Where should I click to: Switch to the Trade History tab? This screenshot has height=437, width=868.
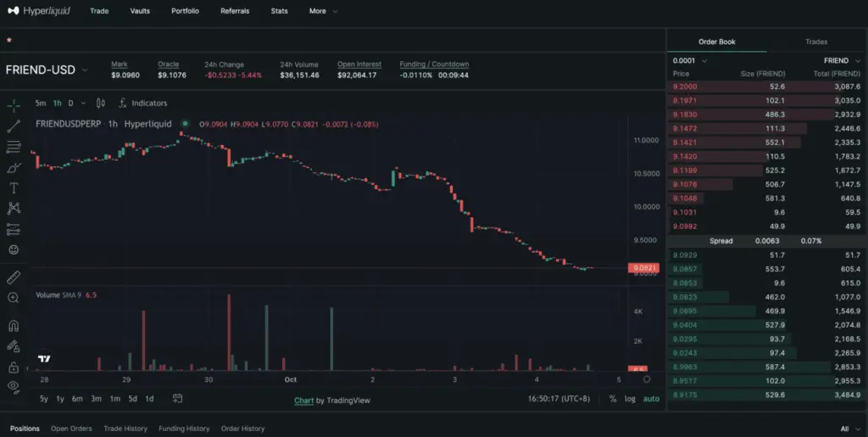[125, 429]
